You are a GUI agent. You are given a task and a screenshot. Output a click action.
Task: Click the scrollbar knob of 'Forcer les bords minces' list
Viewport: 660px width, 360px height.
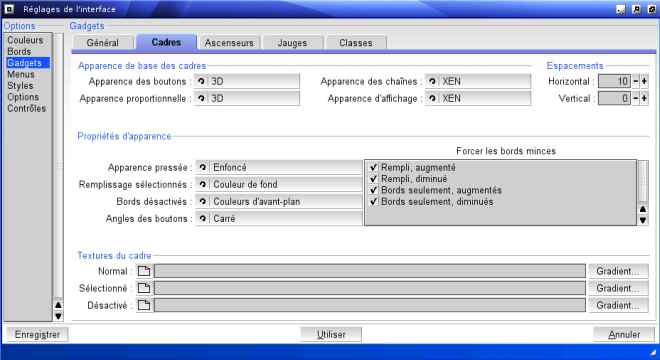[x=643, y=181]
